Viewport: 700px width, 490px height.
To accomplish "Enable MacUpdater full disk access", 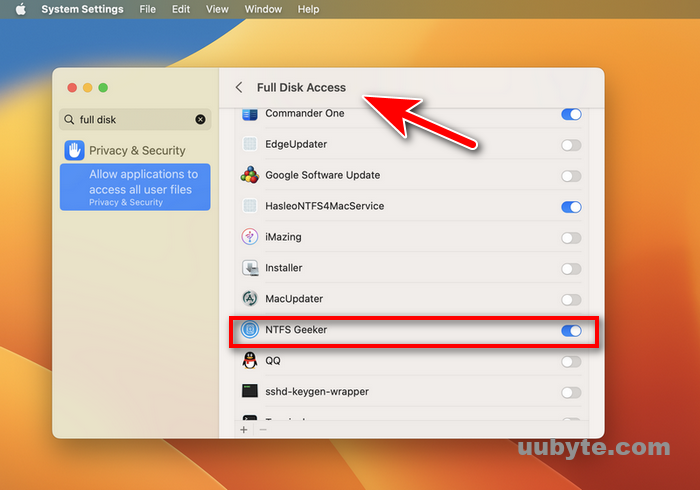I will coord(571,299).
